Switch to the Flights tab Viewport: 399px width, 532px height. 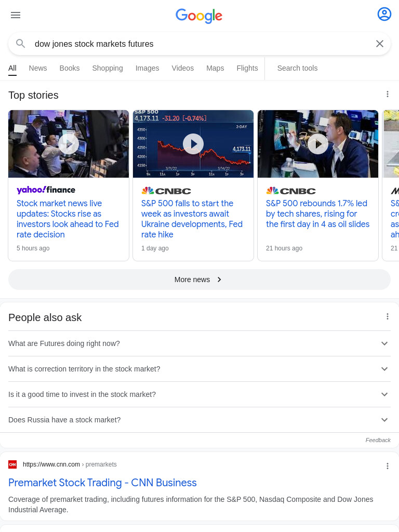(x=247, y=68)
